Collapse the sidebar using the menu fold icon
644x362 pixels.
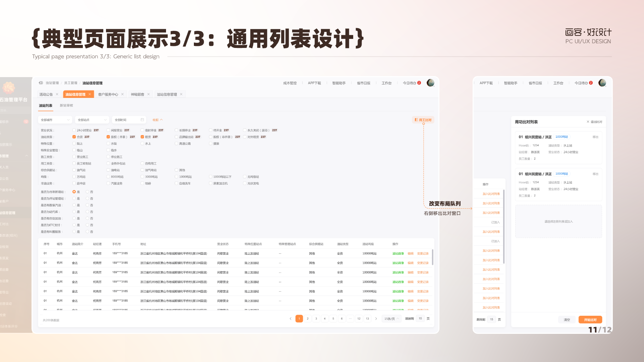41,83
